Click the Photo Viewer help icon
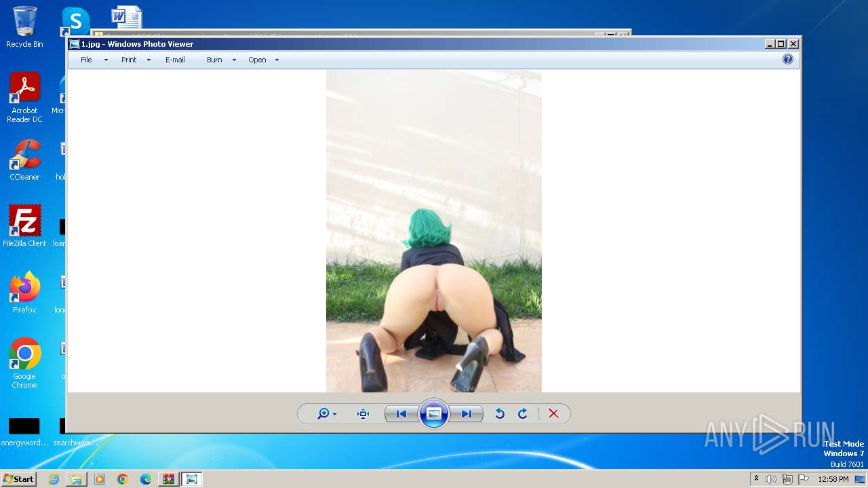This screenshot has width=868, height=488. coord(787,59)
